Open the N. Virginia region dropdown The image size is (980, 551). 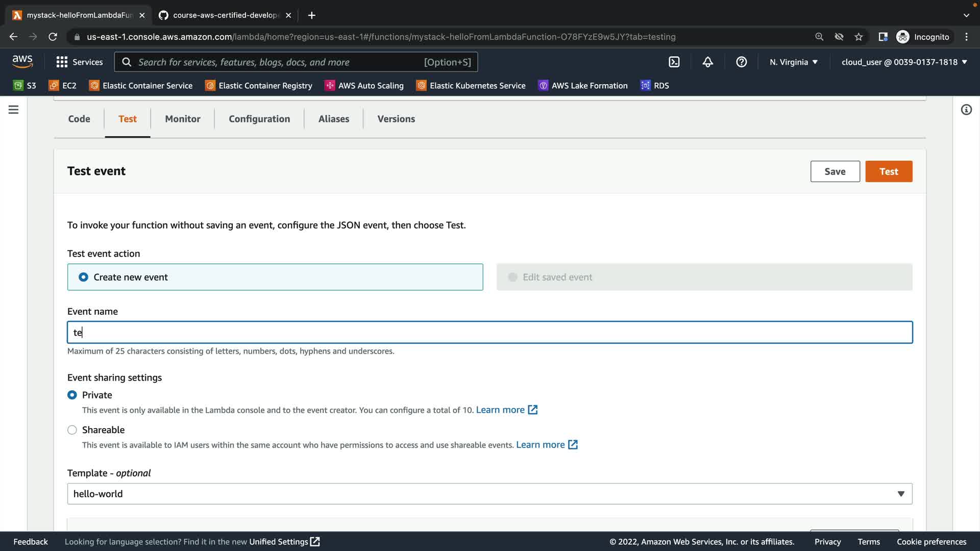(793, 62)
